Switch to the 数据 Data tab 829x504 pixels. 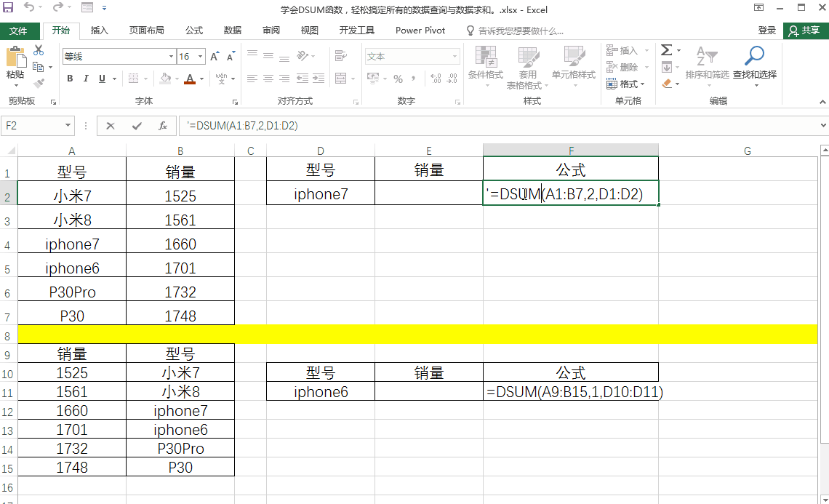(233, 31)
